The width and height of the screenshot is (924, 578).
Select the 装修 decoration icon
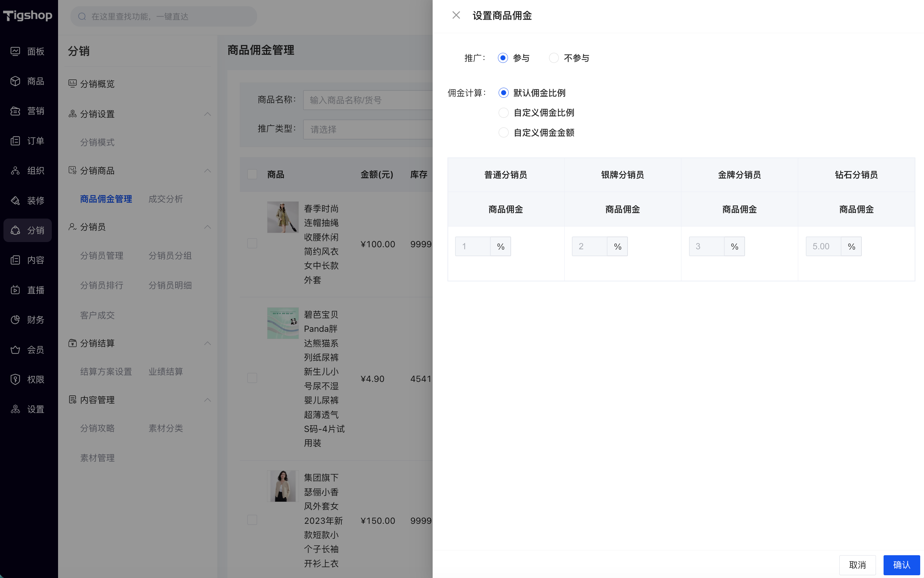click(x=15, y=200)
